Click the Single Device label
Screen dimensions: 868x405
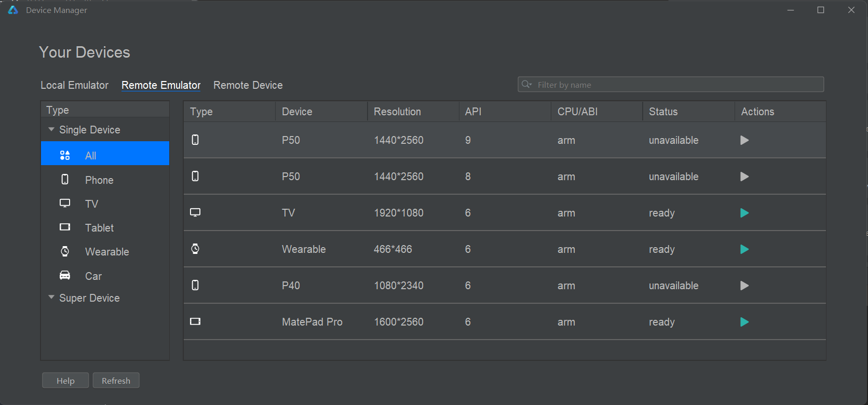coord(90,130)
